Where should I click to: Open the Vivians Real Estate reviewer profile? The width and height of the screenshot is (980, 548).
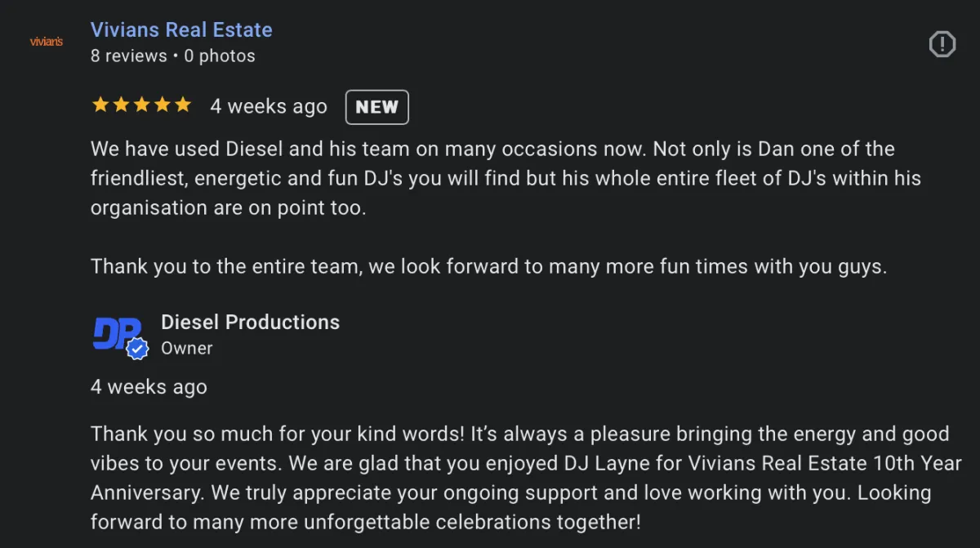point(181,30)
